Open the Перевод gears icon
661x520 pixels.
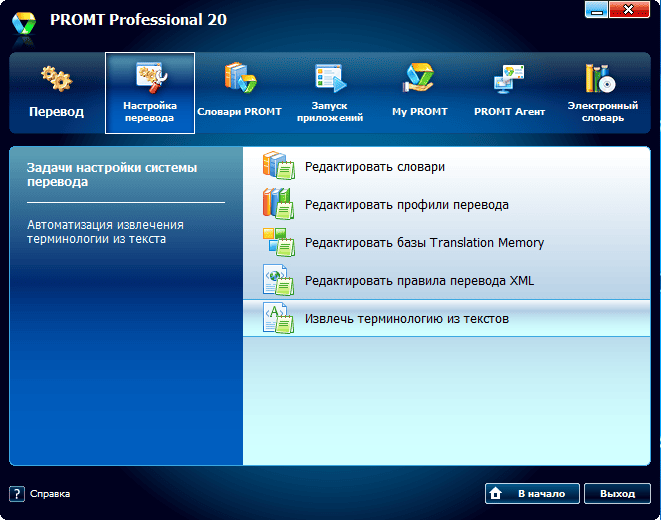57,79
